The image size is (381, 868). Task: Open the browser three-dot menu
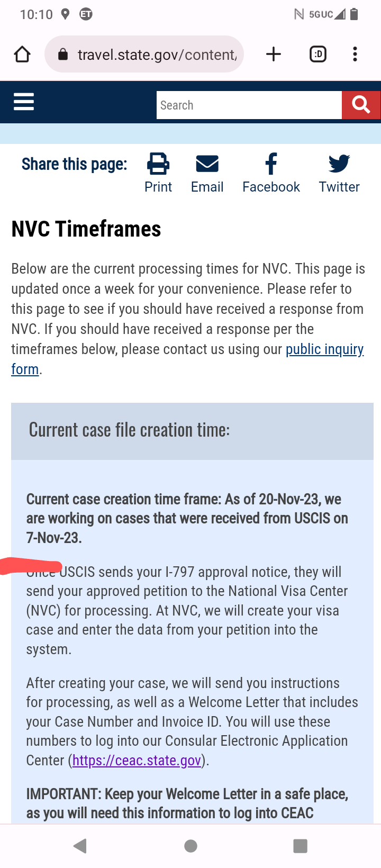[x=355, y=54]
